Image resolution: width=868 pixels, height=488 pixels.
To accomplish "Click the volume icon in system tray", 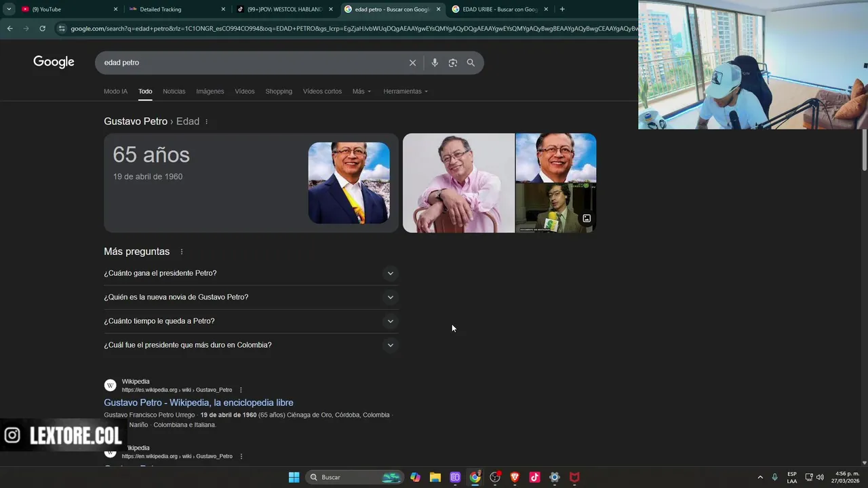I will click(821, 477).
